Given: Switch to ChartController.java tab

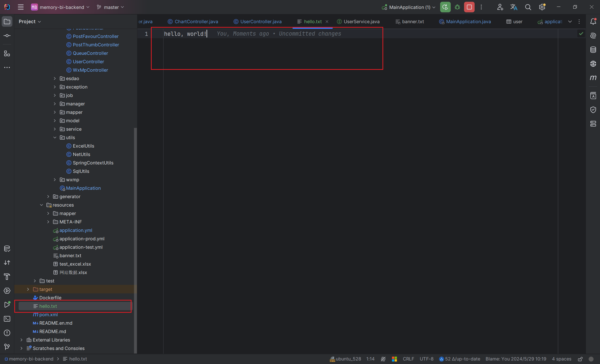Looking at the screenshot, I should tap(193, 22).
